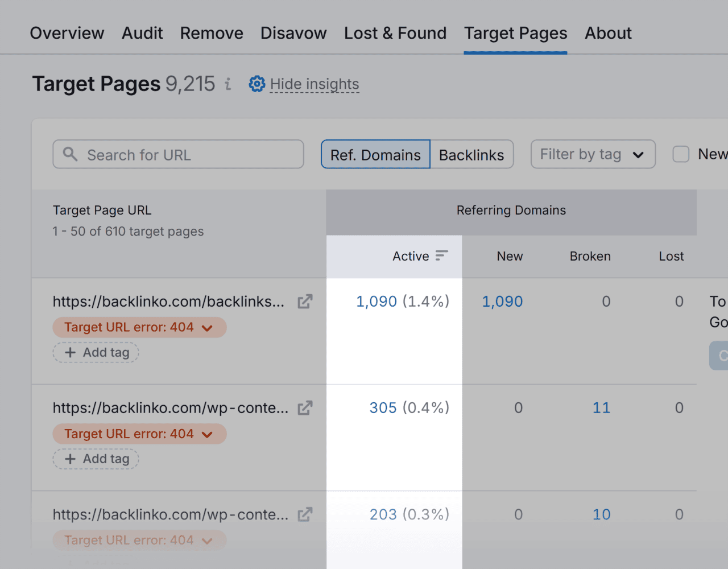Open the backlinks URL in a new tab
Image resolution: width=728 pixels, height=569 pixels.
tap(305, 302)
